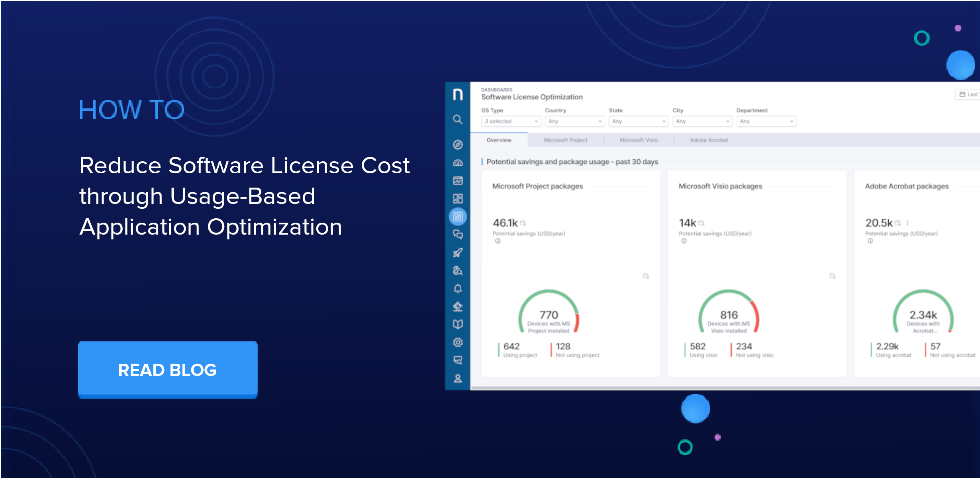Expand the OS Type dropdown

[x=511, y=121]
